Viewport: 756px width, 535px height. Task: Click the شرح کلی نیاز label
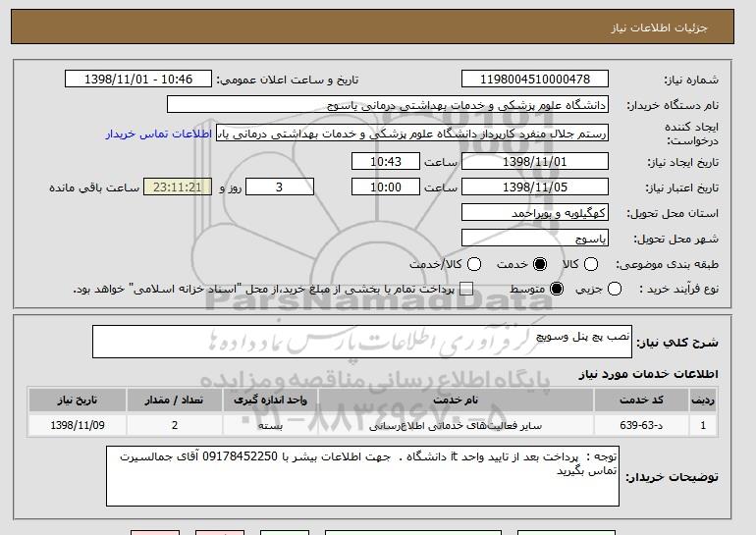676,343
